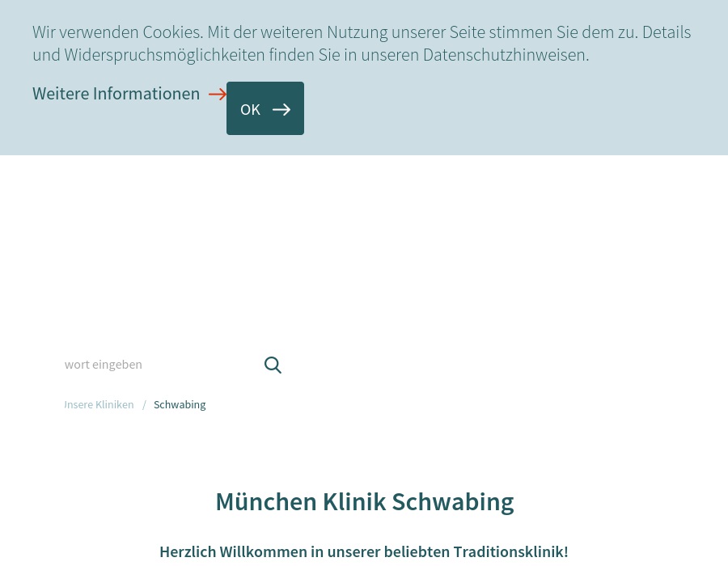728x566 pixels.
Task: Click the Traditionsklinik welcome text
Action: (364, 551)
